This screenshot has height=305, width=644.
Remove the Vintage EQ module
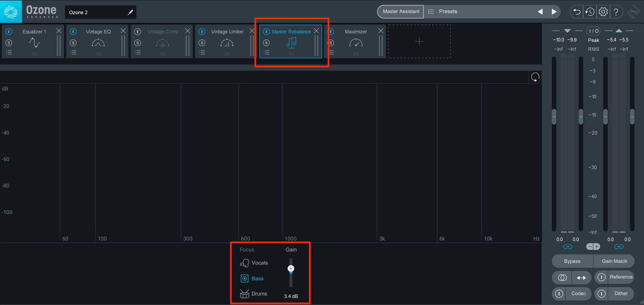123,31
